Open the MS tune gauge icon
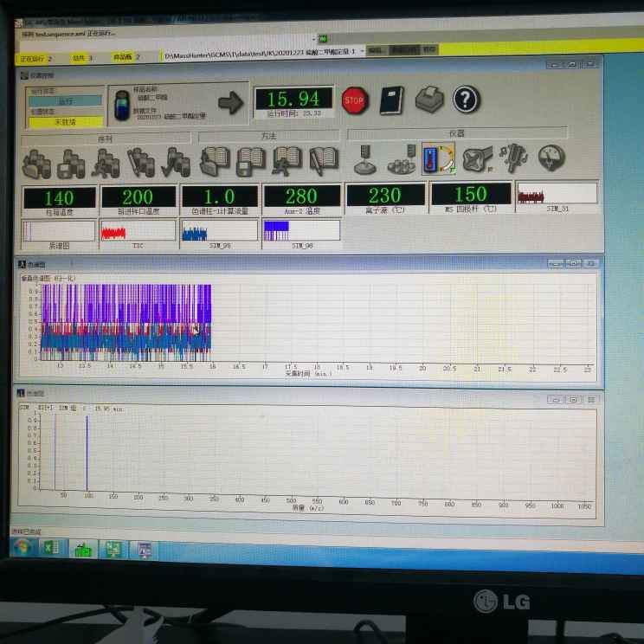The width and height of the screenshot is (644, 644). pyautogui.click(x=551, y=158)
